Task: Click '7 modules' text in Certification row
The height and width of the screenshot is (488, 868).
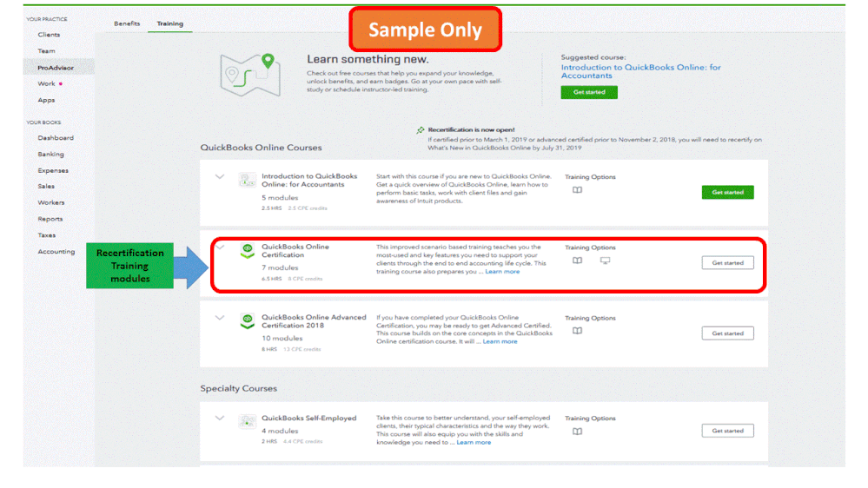Action: tap(280, 267)
